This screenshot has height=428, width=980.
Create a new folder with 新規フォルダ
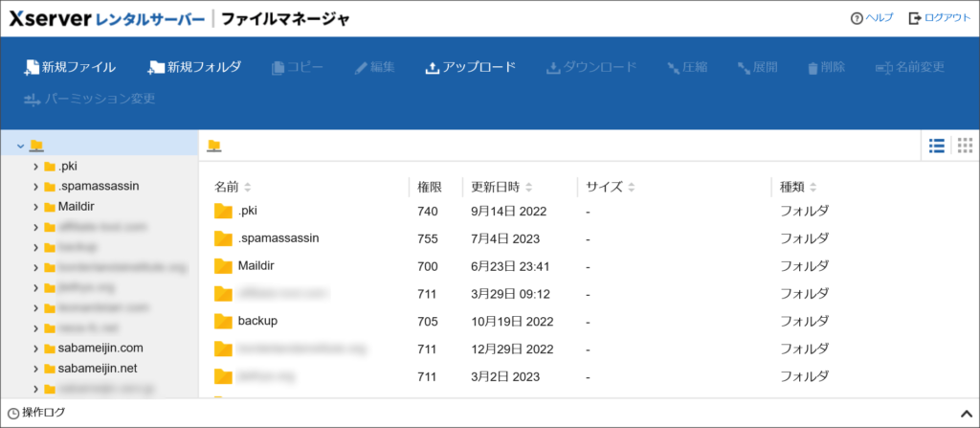point(194,68)
